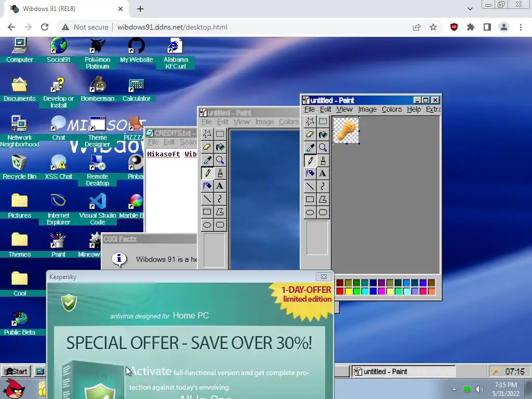Choose the rectangular Select tool in active Paint
This screenshot has height=399, width=532.
pos(323,122)
